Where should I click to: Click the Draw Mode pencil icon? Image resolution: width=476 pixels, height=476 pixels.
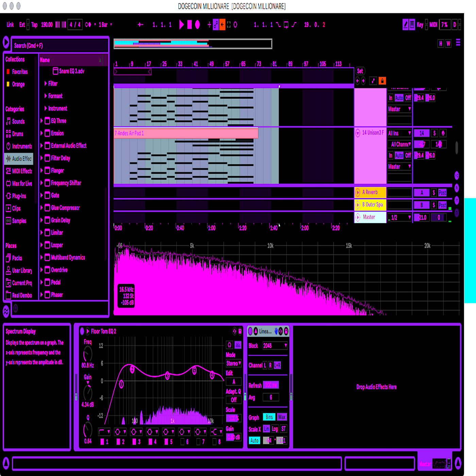(405, 24)
